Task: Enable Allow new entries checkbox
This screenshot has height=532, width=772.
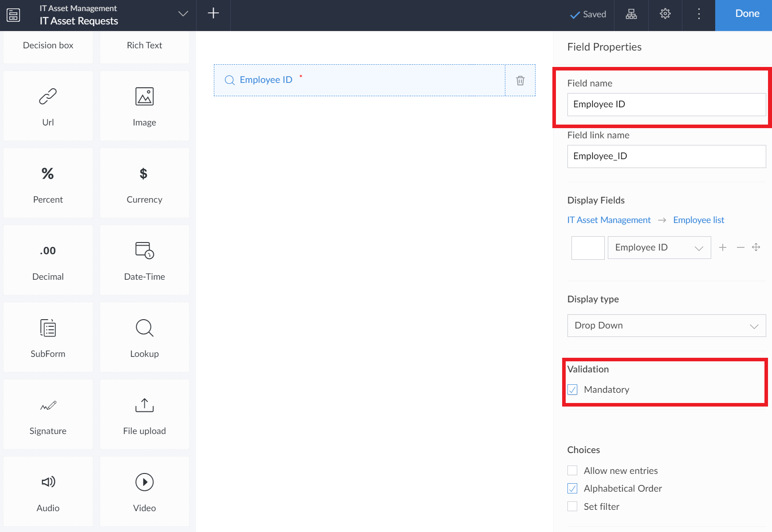Action: [x=572, y=470]
